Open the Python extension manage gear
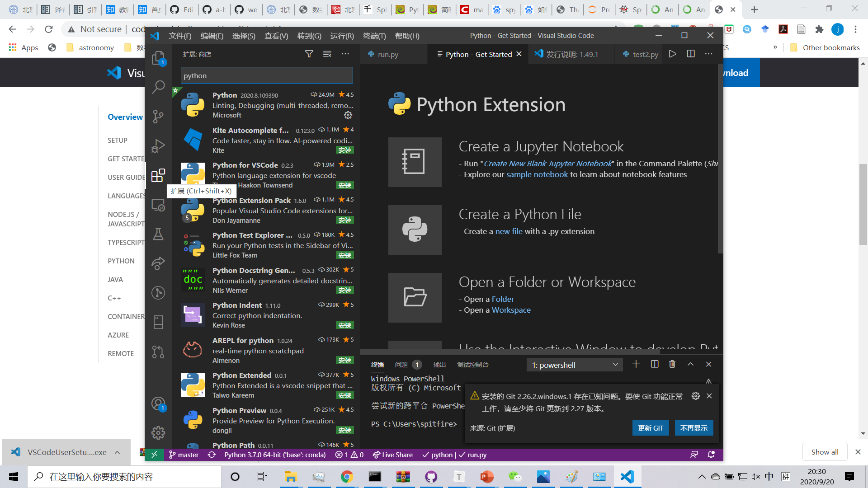The height and width of the screenshot is (488, 868). tap(348, 115)
